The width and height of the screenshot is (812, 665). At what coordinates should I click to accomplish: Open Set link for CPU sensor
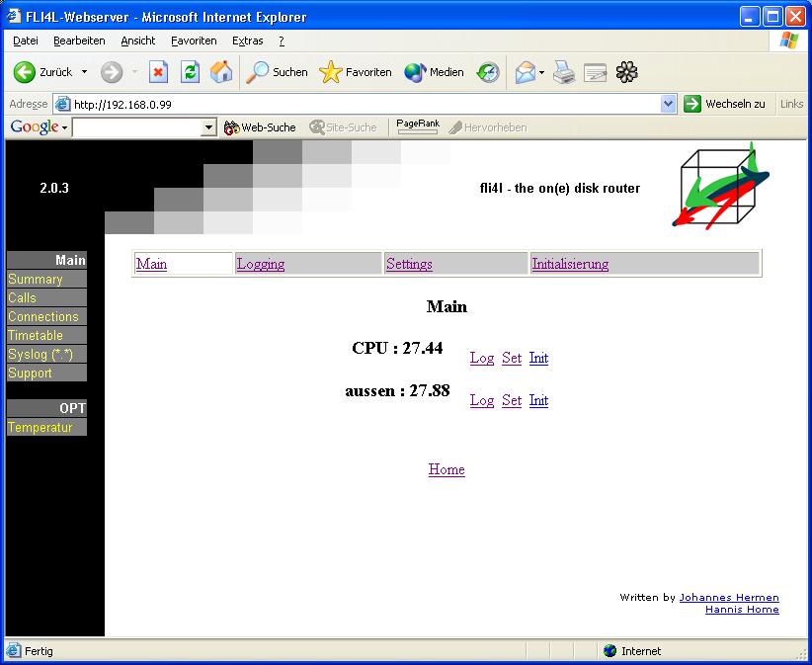tap(512, 358)
